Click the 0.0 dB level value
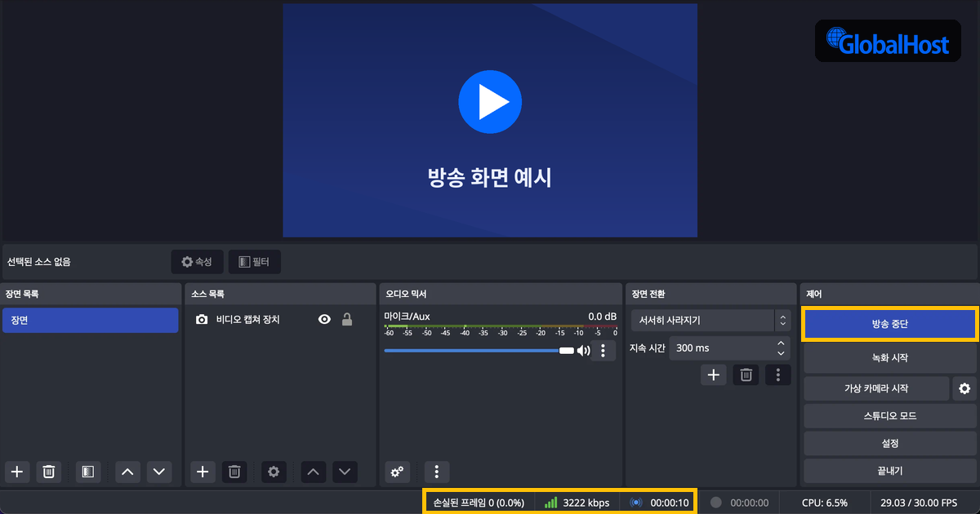 point(602,316)
